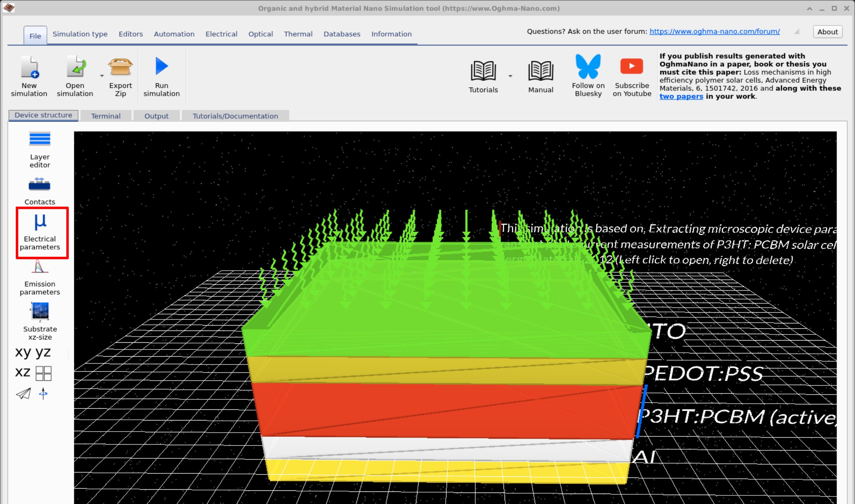Open the Electrical ribbon tab
The width and height of the screenshot is (855, 504).
[x=221, y=34]
